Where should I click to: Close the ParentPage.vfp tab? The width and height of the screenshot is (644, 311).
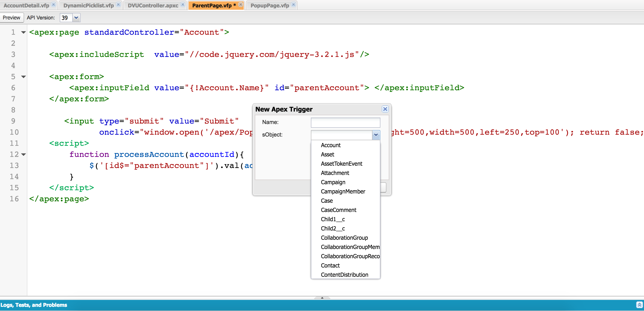[240, 4]
